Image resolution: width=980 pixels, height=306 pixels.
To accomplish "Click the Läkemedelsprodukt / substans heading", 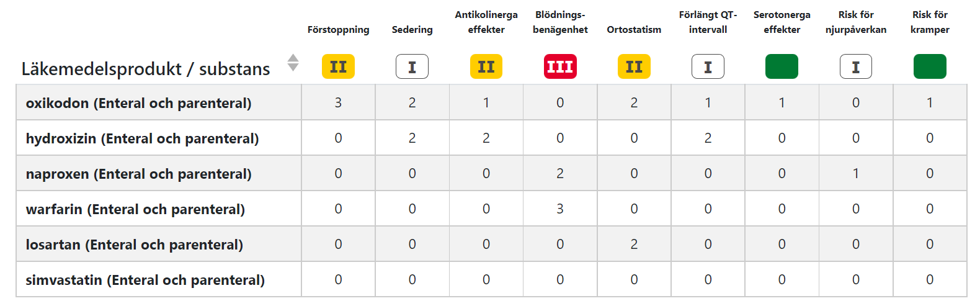I will [146, 69].
